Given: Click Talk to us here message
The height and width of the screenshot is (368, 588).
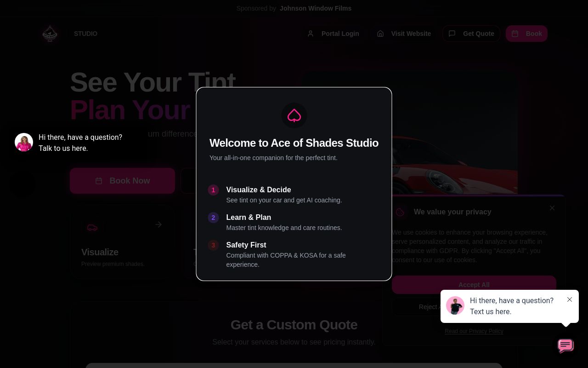Looking at the screenshot, I should 80,143.
